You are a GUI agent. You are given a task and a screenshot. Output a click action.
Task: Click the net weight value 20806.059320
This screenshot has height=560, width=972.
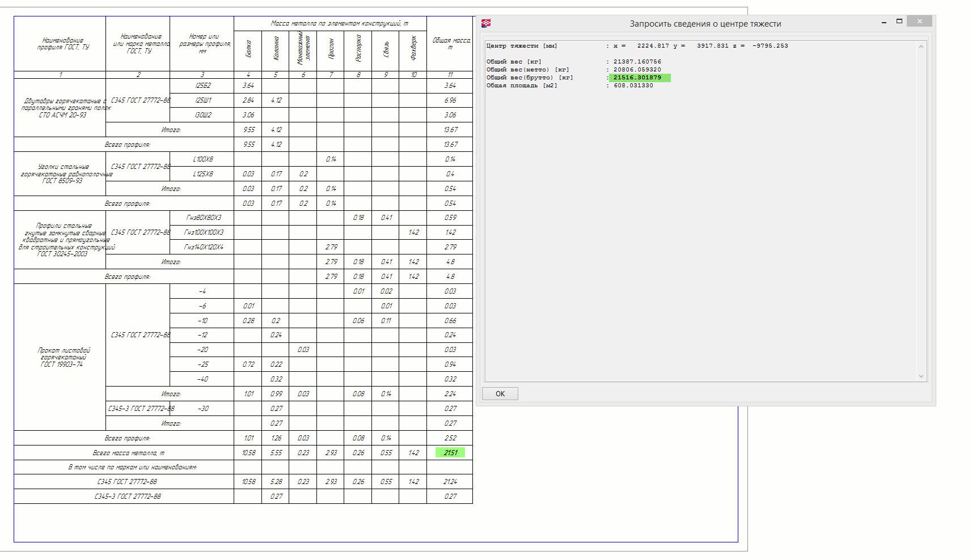[637, 70]
